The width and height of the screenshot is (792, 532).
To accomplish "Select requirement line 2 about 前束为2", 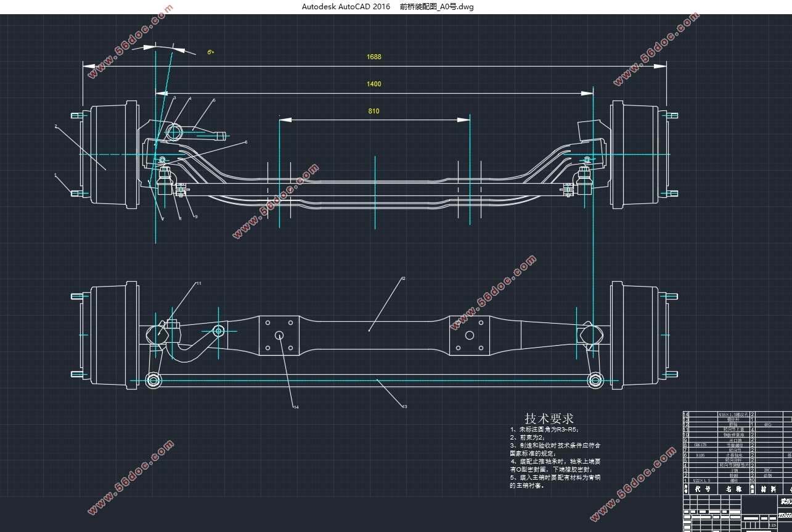I will point(527,437).
